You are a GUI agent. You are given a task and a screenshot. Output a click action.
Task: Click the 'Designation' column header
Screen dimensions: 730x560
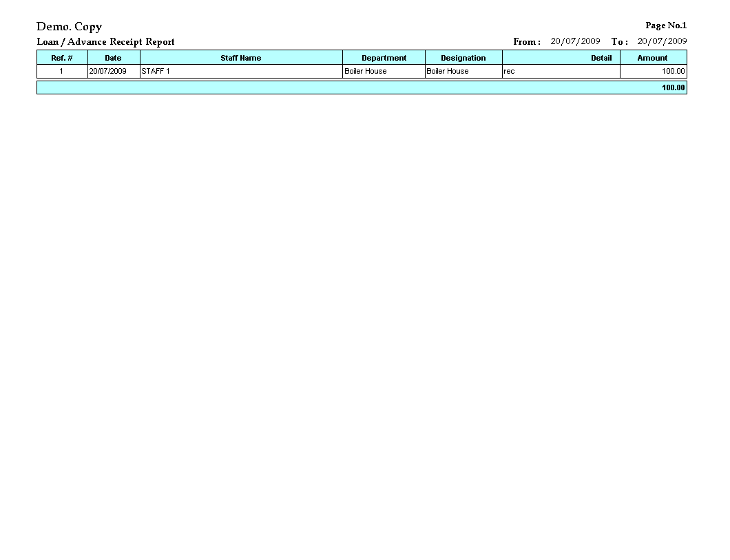point(463,58)
